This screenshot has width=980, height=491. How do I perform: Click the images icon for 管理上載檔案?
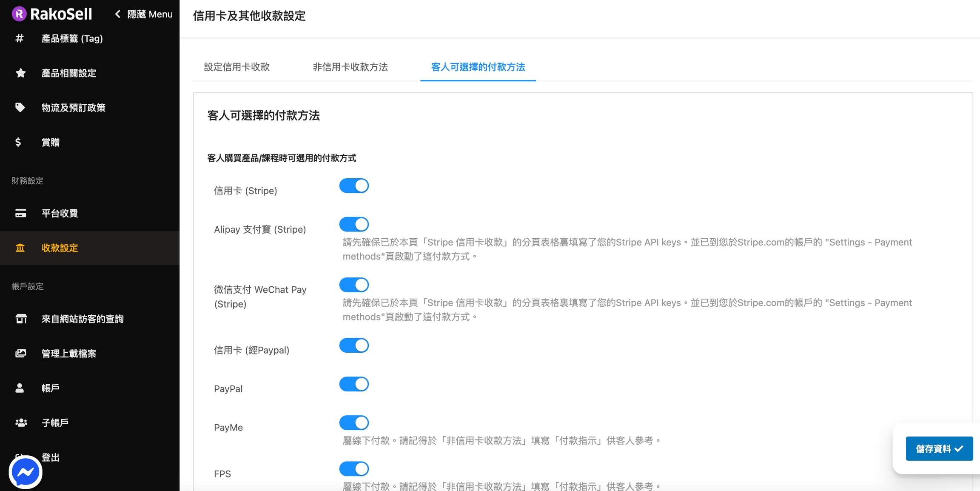(x=20, y=353)
